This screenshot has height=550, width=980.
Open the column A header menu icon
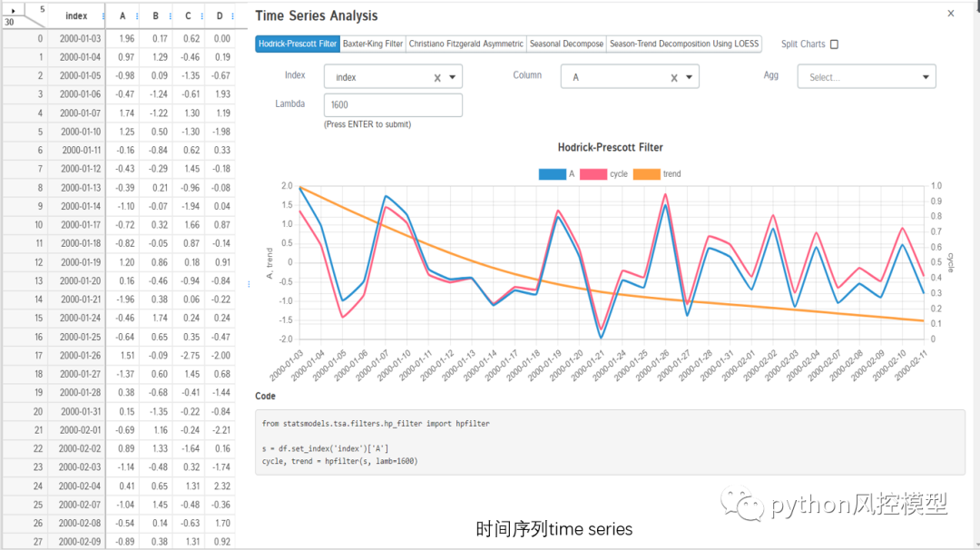pyautogui.click(x=137, y=16)
